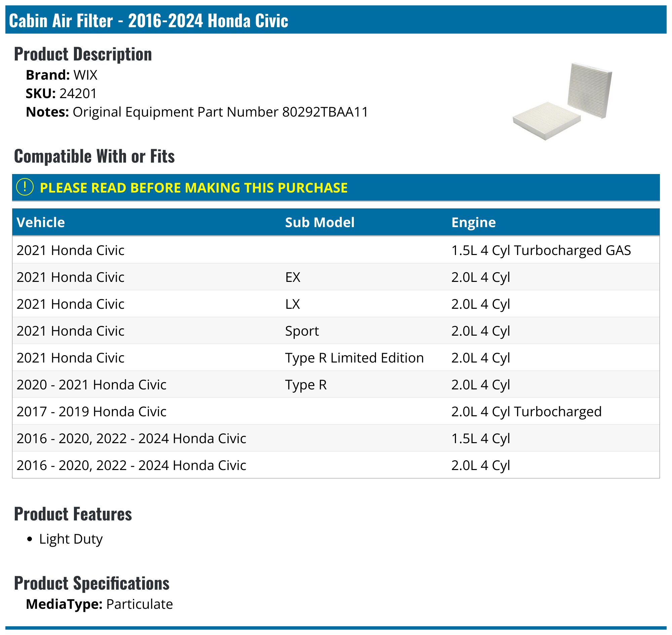Click the Light Duty feature bullet
Screen dimensions: 672x635
(x=71, y=539)
